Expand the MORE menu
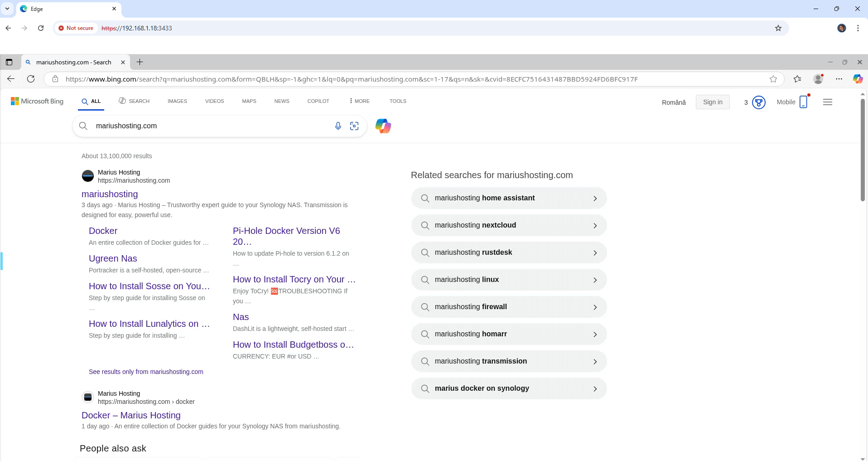The width and height of the screenshot is (868, 461). point(360,101)
